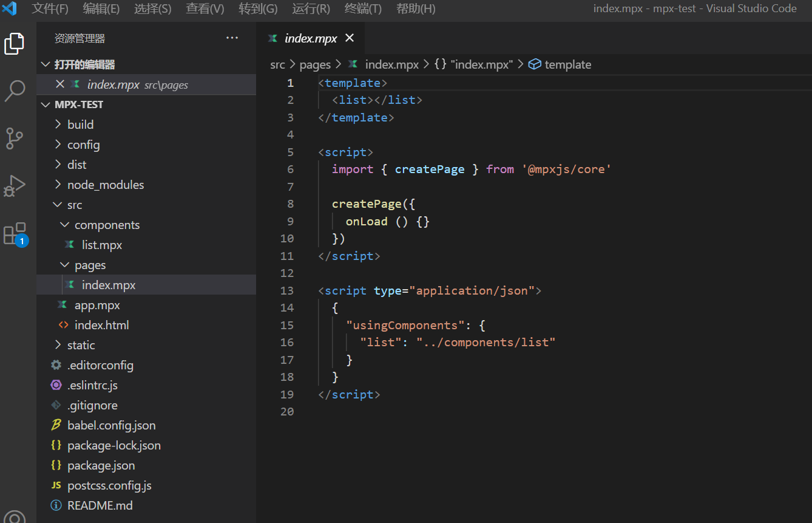Open the 选择(S) menu
The image size is (812, 523).
tap(153, 9)
